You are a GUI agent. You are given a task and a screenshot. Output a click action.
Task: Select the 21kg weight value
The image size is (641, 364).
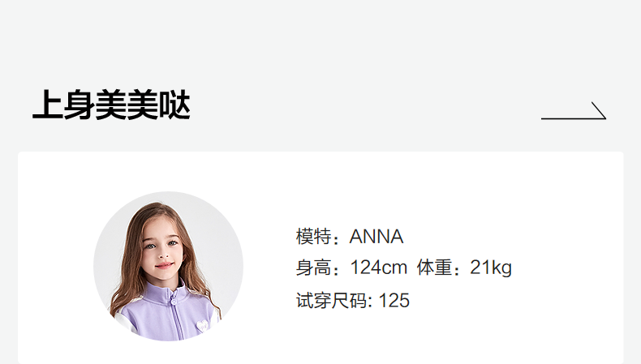[x=491, y=268]
